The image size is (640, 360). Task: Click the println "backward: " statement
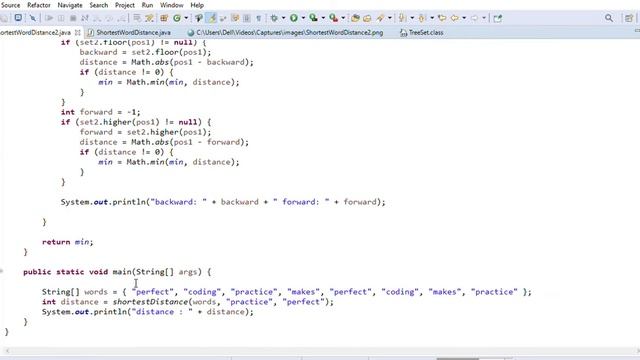[223, 202]
